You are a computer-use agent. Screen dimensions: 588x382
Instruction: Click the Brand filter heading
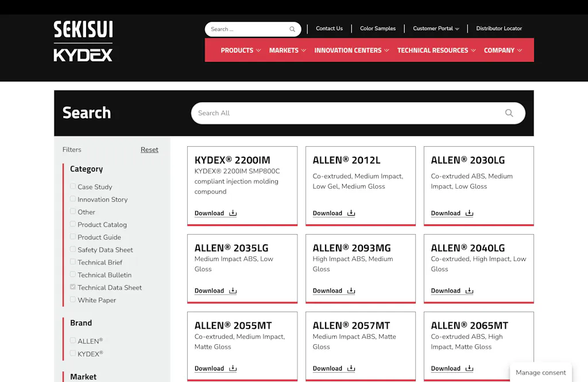(x=81, y=323)
